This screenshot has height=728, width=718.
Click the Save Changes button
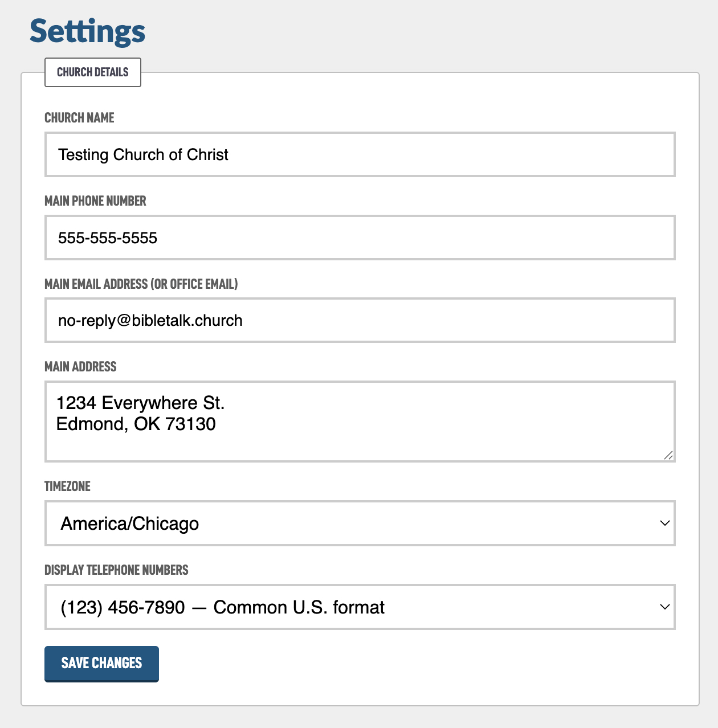click(x=101, y=664)
